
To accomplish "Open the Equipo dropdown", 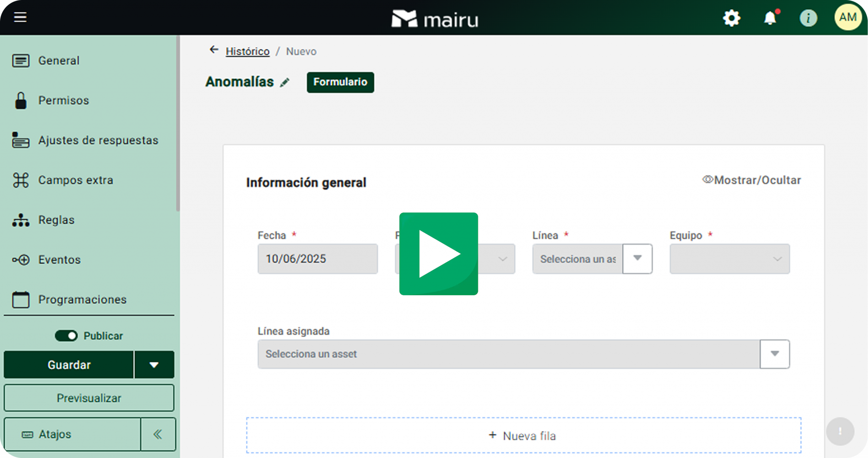I will (x=730, y=259).
